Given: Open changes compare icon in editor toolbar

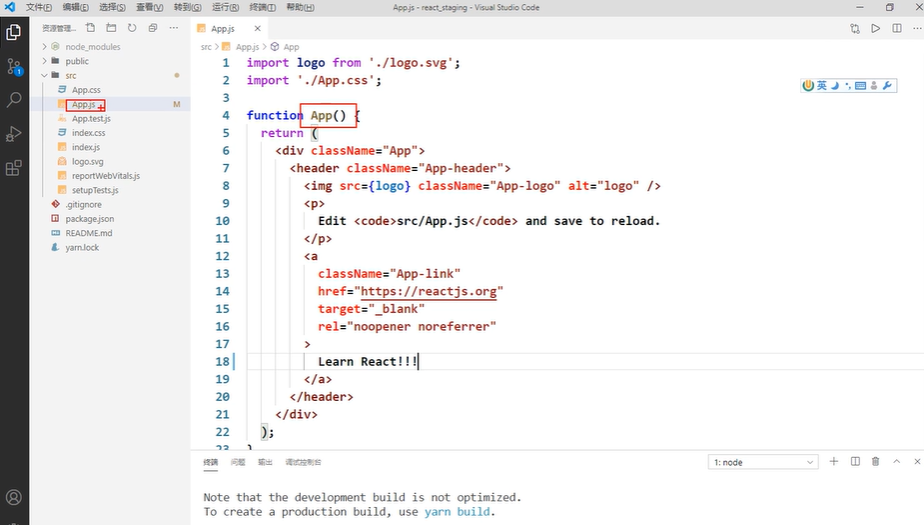Looking at the screenshot, I should tap(854, 28).
